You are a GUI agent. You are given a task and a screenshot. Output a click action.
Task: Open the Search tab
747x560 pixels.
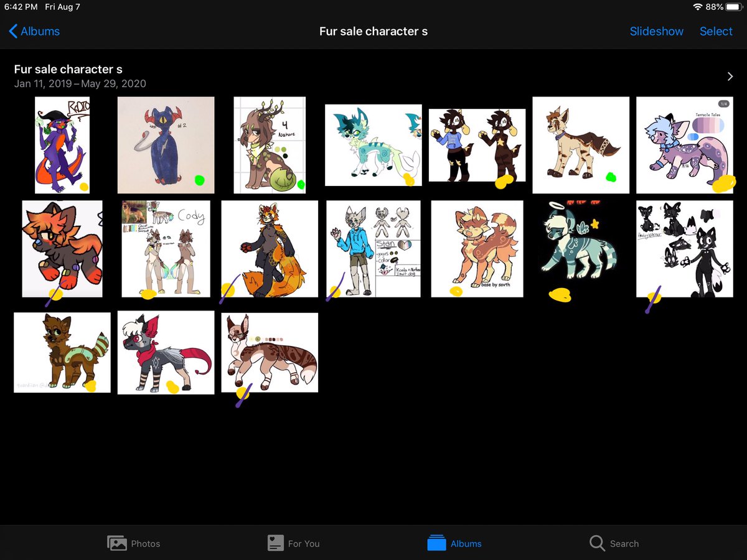click(614, 543)
